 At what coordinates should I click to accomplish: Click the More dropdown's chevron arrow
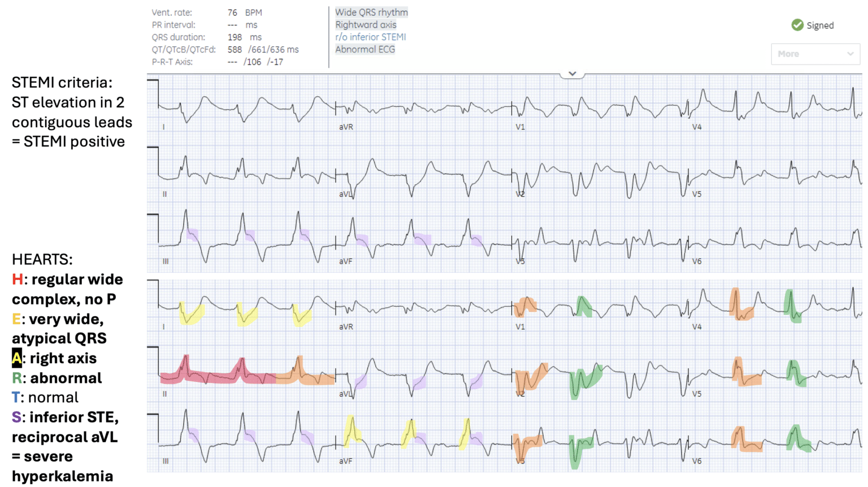pyautogui.click(x=851, y=54)
